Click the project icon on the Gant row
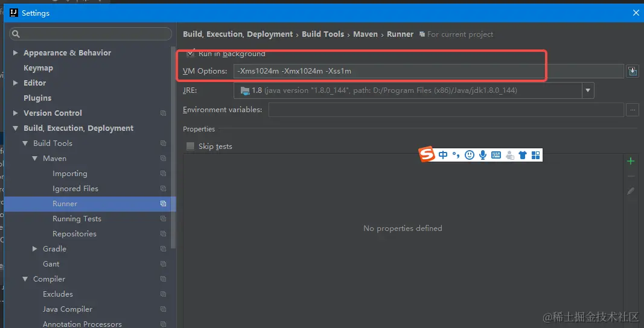The image size is (644, 328). click(x=163, y=264)
